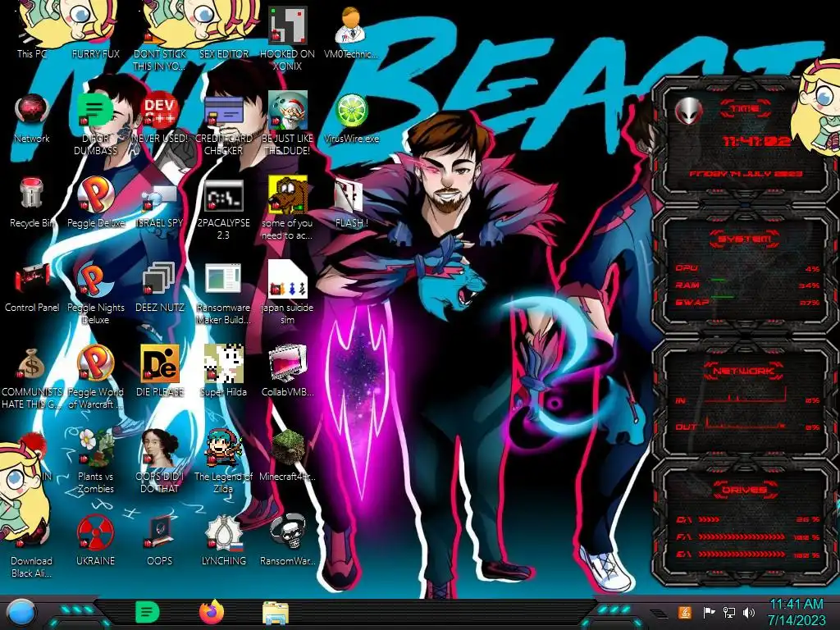Click the SYSTEM header in the widget
This screenshot has width=840, height=630.
tap(745, 239)
